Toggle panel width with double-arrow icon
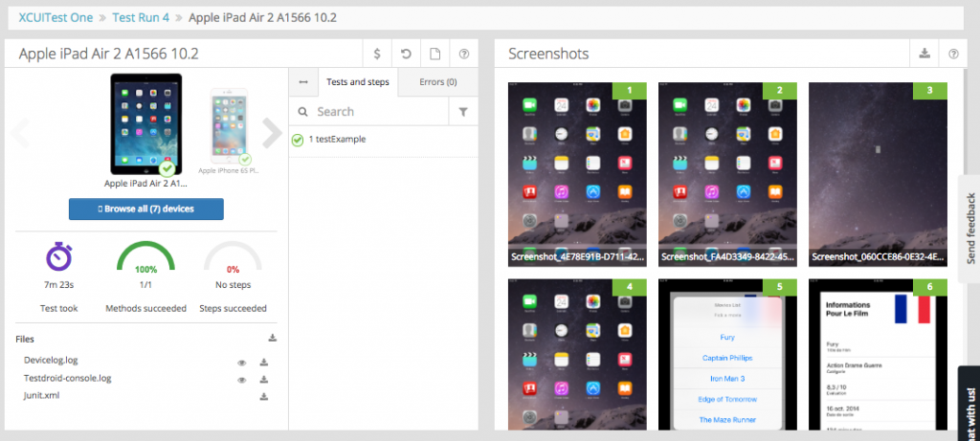This screenshot has height=441, width=980. tap(303, 82)
